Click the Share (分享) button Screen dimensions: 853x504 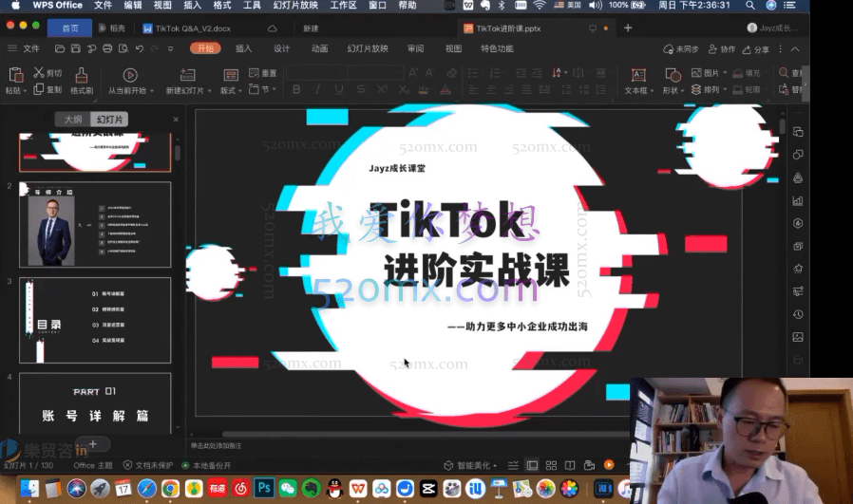point(756,49)
